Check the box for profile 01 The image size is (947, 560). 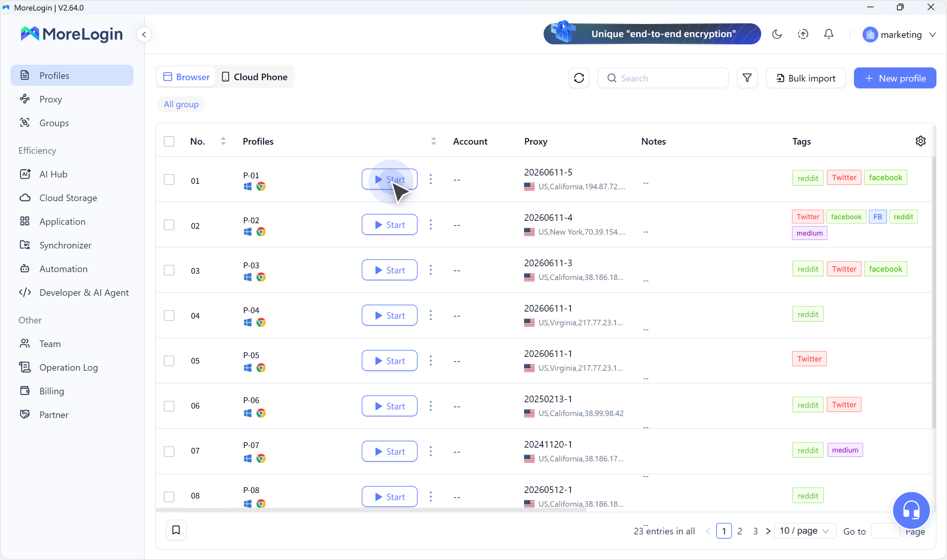coord(169,179)
